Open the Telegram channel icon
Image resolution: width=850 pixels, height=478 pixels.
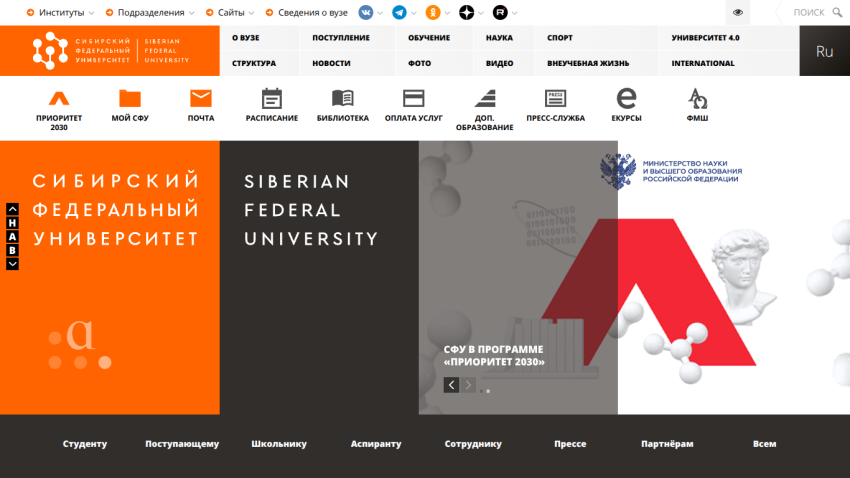tap(400, 12)
